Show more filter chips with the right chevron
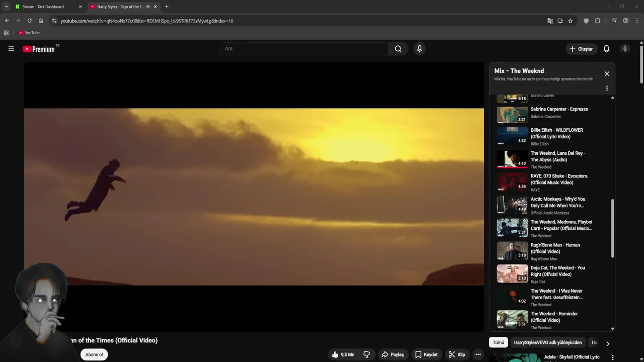 point(607,344)
